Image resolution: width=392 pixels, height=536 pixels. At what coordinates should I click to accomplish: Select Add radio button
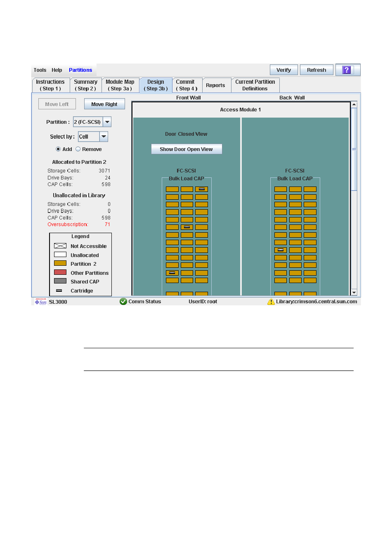click(x=58, y=149)
